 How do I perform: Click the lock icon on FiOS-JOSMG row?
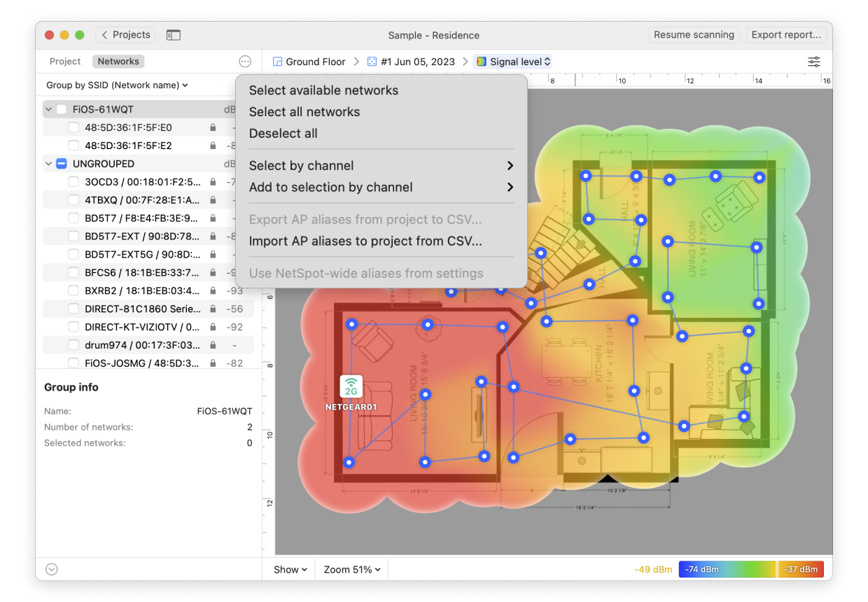click(213, 363)
